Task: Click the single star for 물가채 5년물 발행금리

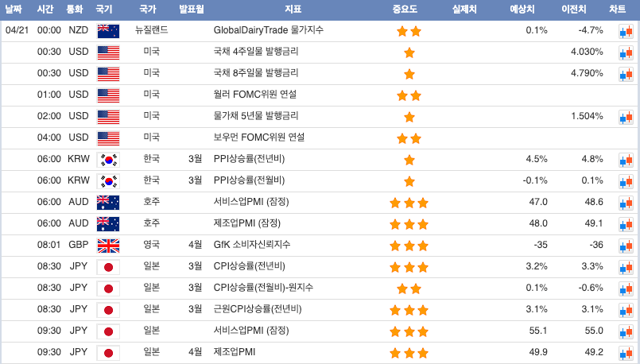Action: click(x=409, y=117)
